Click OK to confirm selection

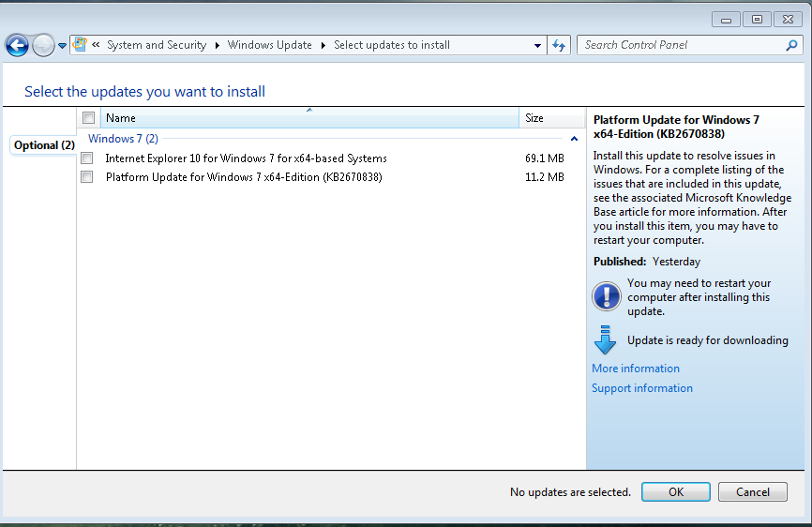tap(676, 491)
